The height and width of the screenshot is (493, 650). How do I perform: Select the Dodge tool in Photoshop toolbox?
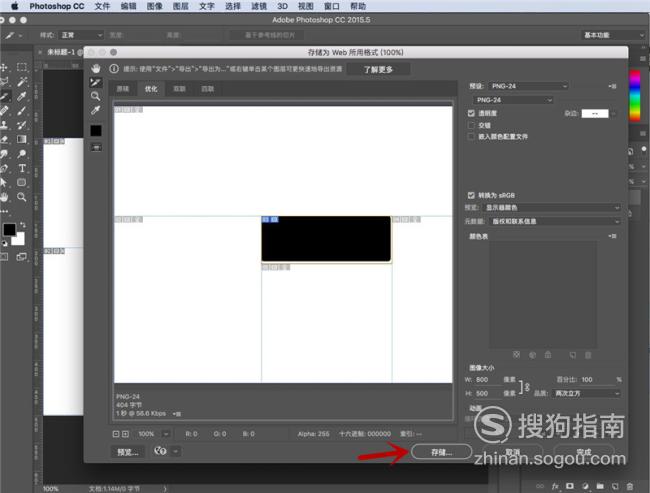pos(22,154)
